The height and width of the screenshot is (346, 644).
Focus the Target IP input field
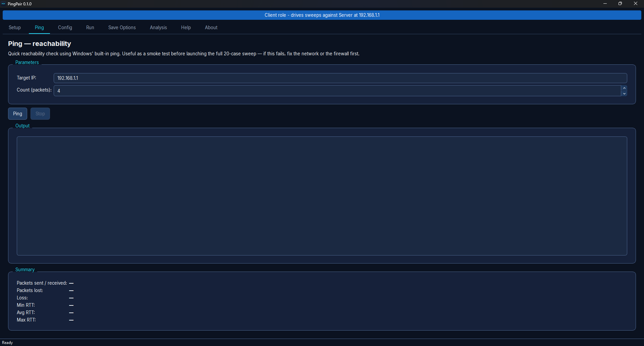340,78
